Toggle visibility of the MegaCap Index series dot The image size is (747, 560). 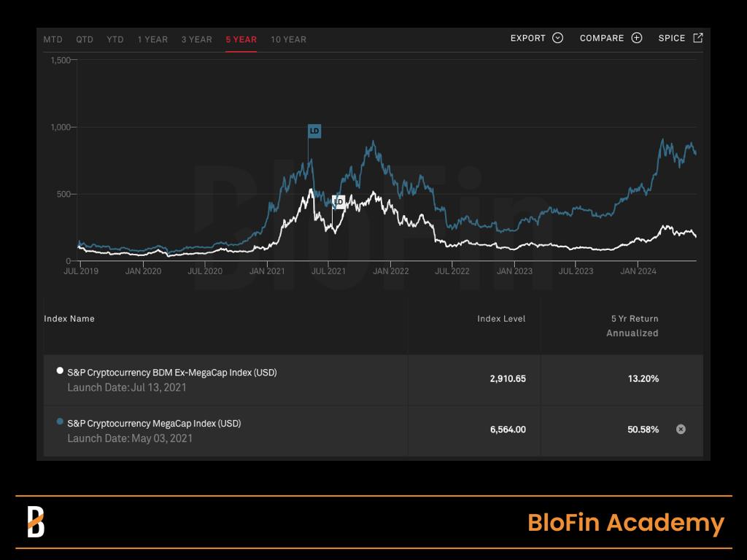point(60,421)
